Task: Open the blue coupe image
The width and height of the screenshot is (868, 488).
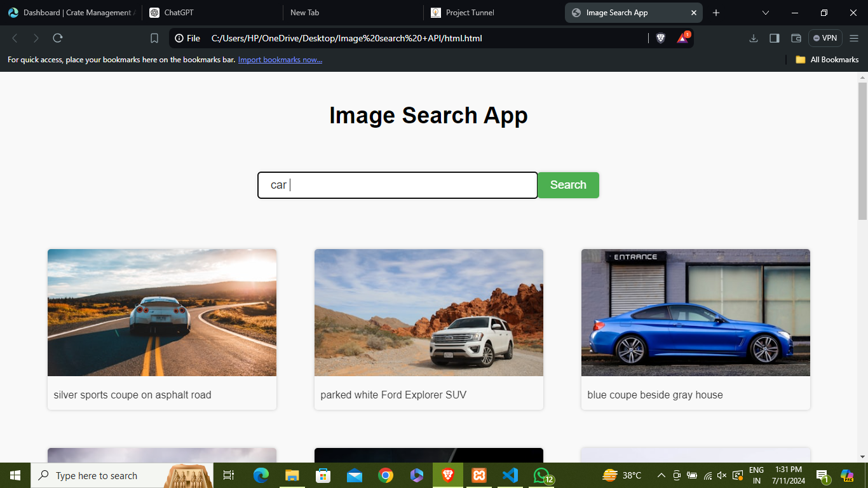Action: pos(696,313)
